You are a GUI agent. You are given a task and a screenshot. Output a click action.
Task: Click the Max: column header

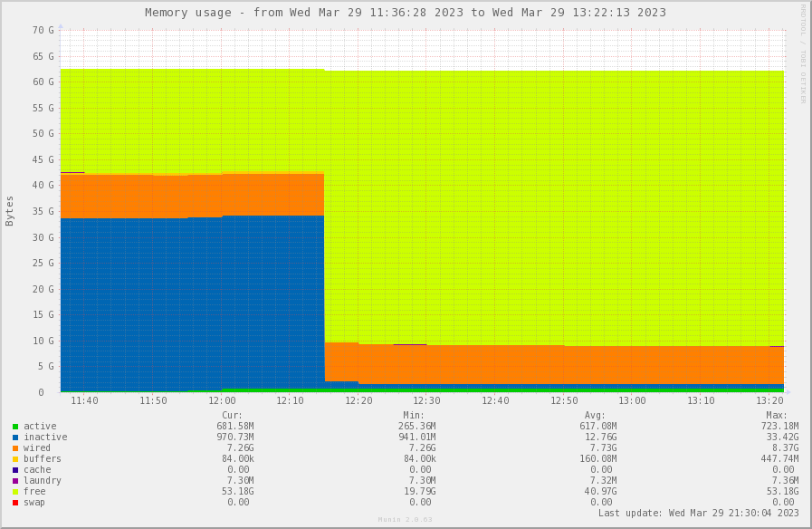click(776, 415)
